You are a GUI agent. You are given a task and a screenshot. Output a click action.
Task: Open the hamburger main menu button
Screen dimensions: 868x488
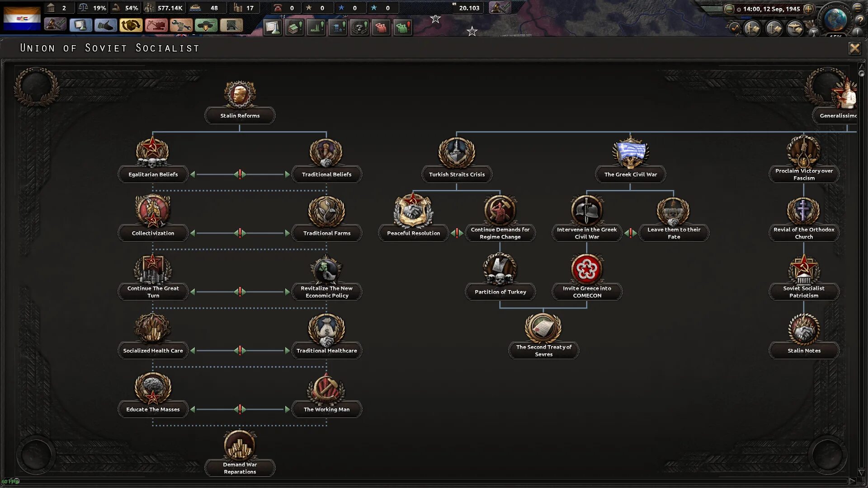point(858,8)
